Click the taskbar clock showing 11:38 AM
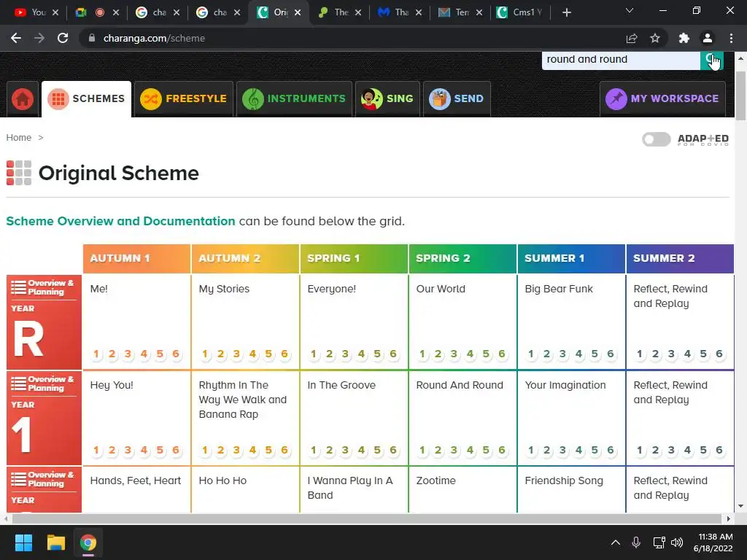Screen dimensions: 747x560 (x=713, y=542)
